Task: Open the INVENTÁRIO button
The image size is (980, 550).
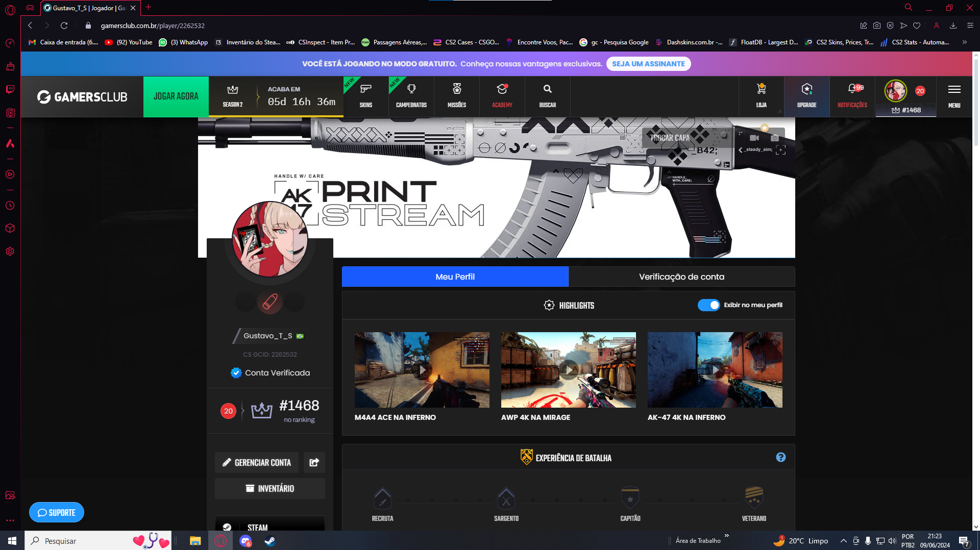Action: 270,488
